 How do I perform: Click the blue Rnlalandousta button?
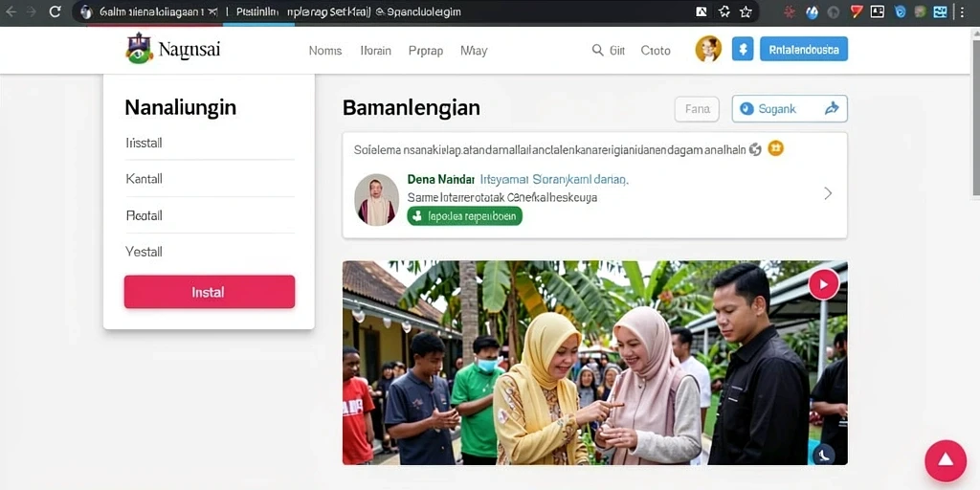click(x=804, y=49)
